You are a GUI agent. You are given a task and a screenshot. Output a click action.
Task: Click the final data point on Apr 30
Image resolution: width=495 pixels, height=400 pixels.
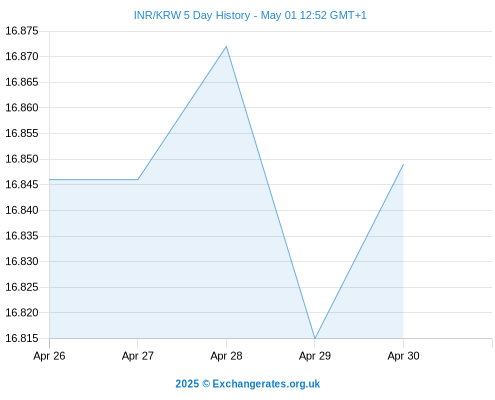click(x=403, y=164)
